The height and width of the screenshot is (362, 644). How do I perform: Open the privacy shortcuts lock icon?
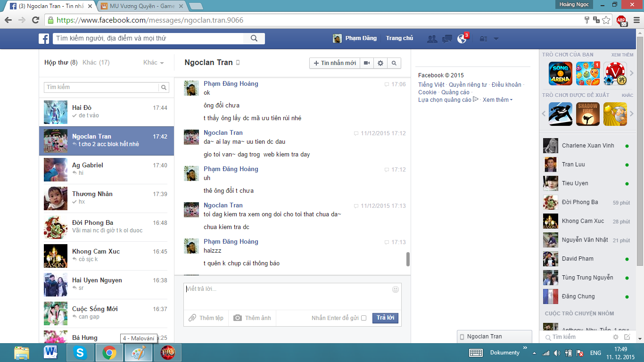[483, 39]
